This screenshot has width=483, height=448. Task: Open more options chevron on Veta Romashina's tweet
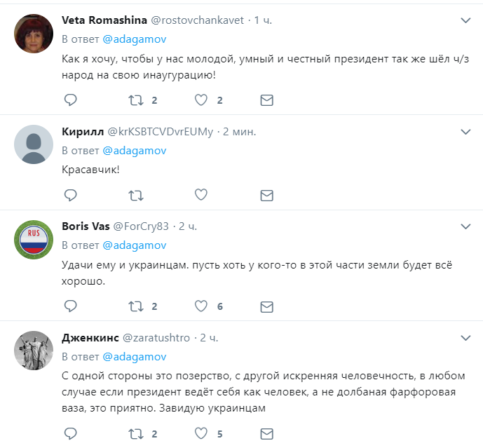(465, 20)
